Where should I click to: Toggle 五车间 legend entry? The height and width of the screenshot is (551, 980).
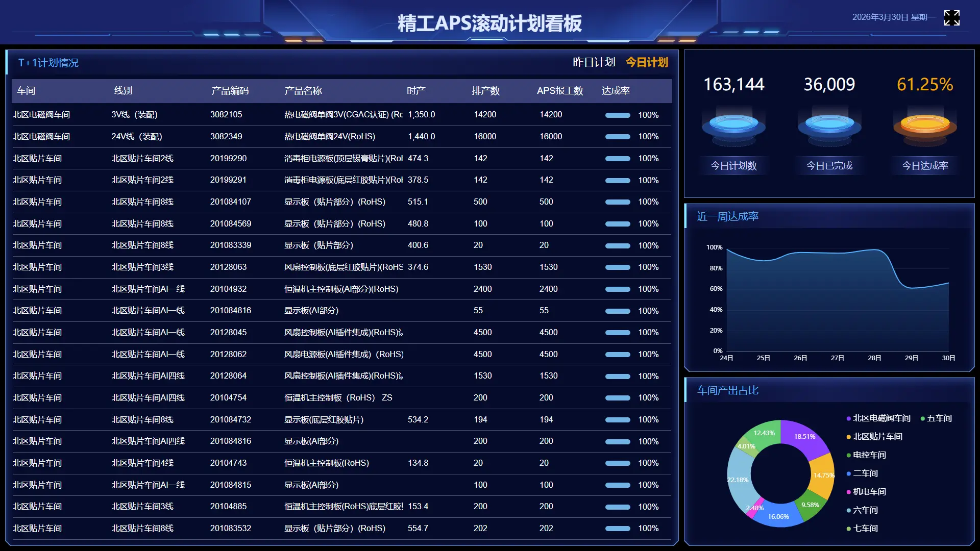click(x=939, y=418)
